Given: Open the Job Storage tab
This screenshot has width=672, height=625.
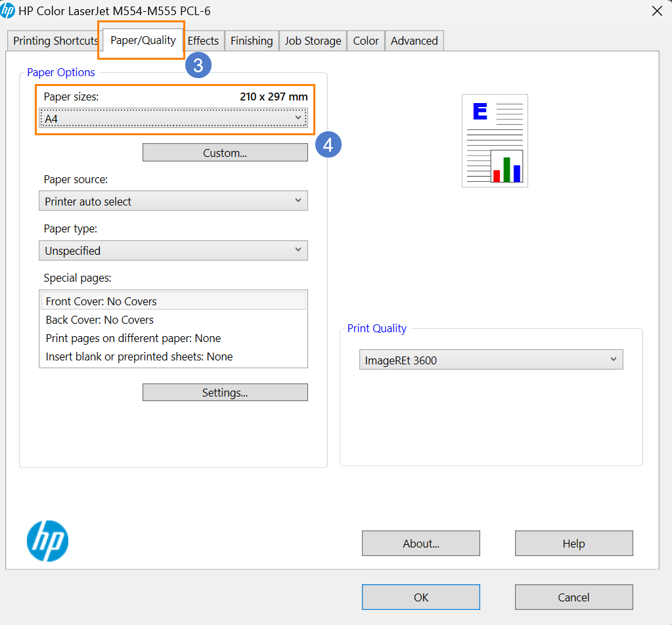Looking at the screenshot, I should pyautogui.click(x=313, y=41).
